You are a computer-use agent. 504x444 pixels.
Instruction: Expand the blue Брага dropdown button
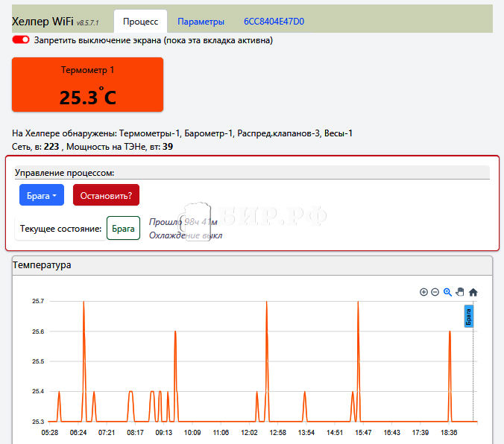(42, 195)
